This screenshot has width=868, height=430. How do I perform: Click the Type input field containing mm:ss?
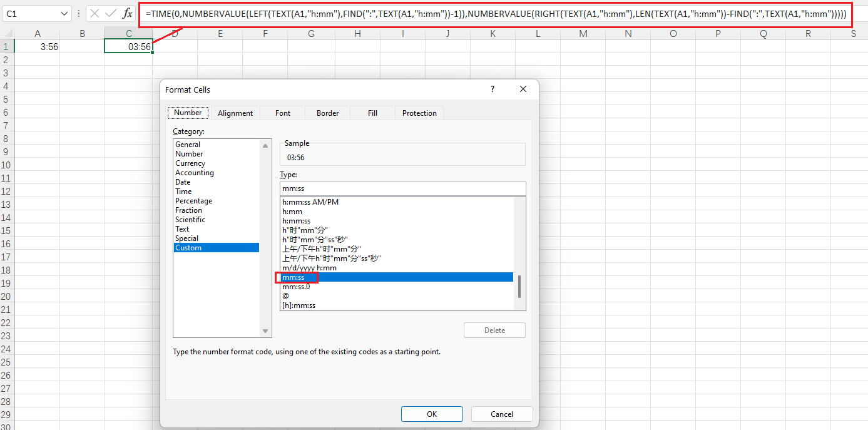[402, 188]
